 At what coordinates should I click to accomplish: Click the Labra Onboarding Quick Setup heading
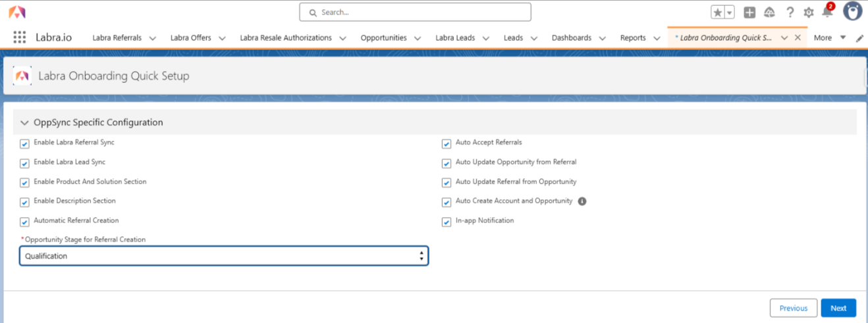tap(114, 76)
